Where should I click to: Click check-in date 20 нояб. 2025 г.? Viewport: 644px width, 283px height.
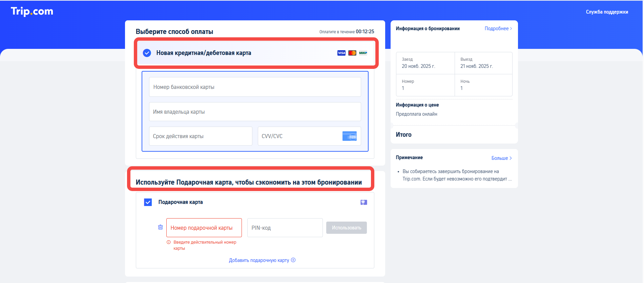click(x=418, y=66)
